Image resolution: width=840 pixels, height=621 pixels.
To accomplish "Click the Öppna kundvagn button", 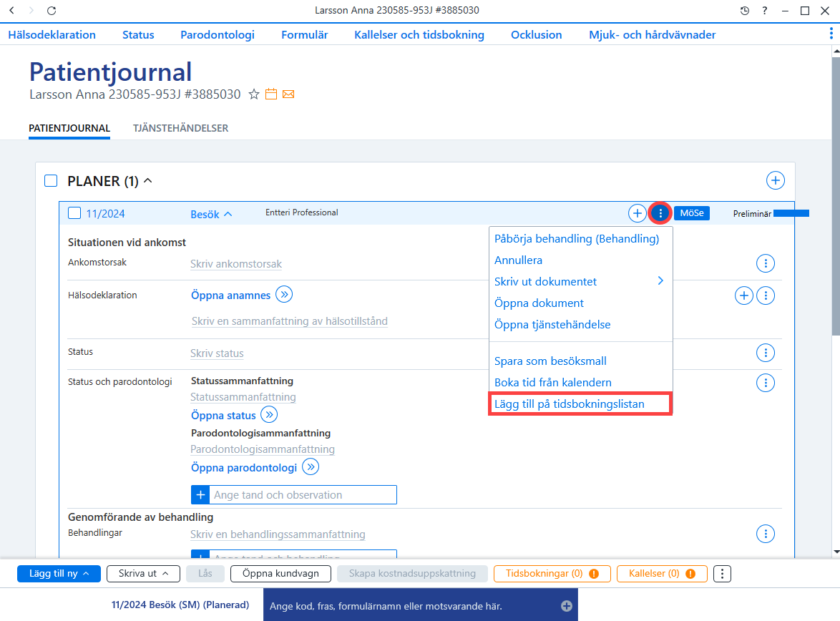I will 280,574.
